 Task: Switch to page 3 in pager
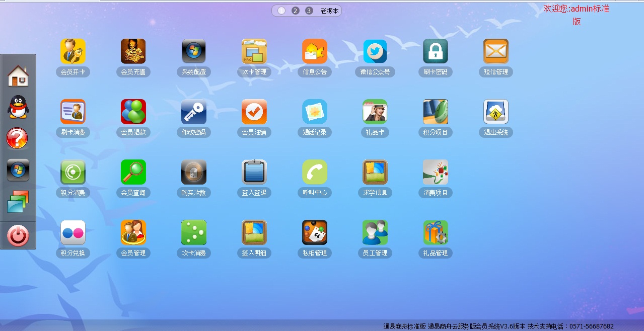pyautogui.click(x=309, y=11)
